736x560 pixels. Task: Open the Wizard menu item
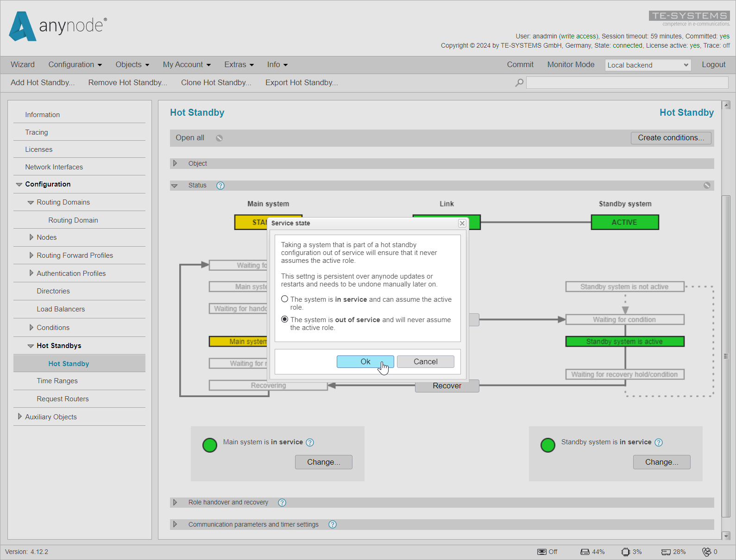23,65
